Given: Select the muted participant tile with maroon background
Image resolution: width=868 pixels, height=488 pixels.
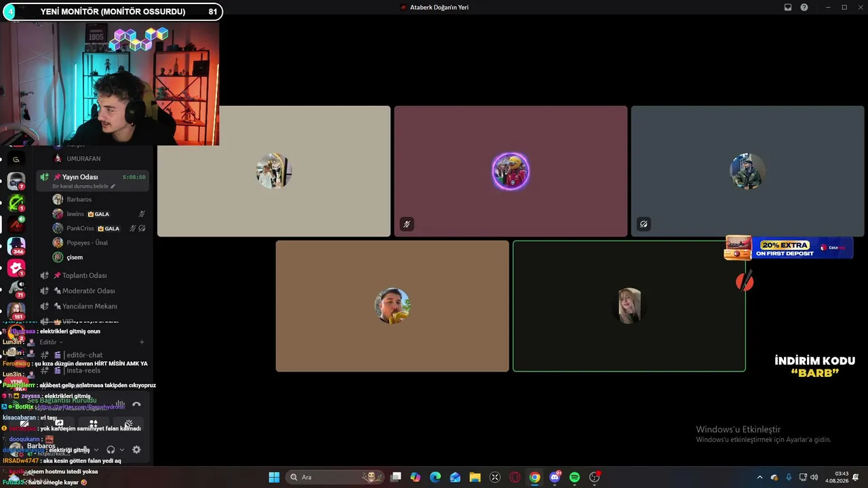Looking at the screenshot, I should 511,171.
